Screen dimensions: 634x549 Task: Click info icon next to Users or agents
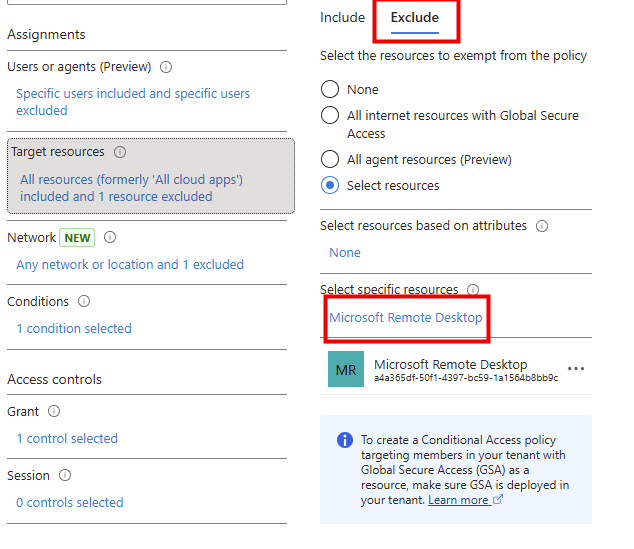pyautogui.click(x=166, y=67)
